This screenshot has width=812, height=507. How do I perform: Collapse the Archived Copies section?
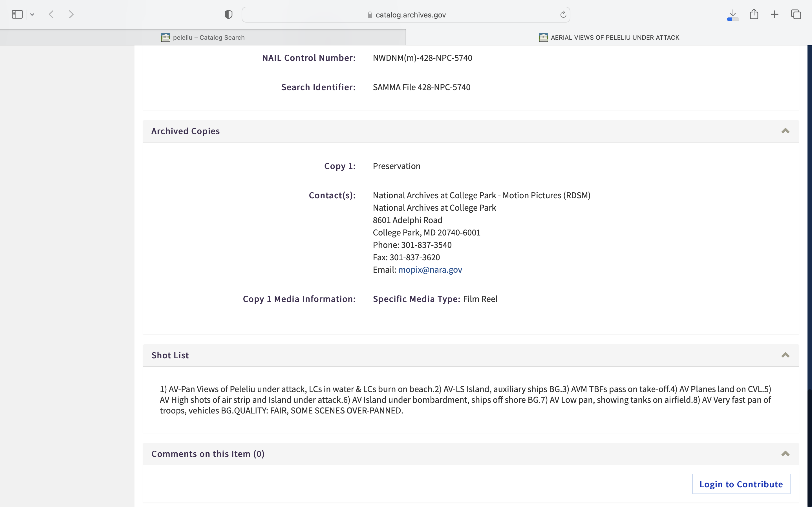[x=785, y=131]
